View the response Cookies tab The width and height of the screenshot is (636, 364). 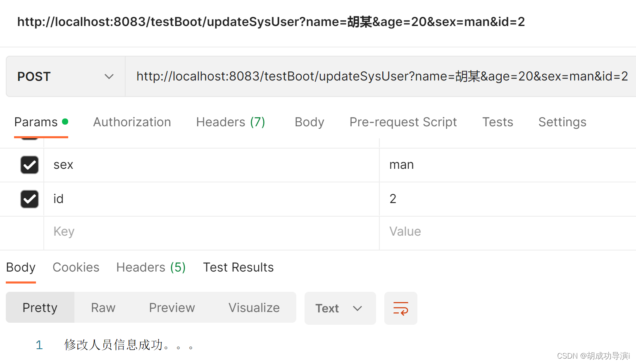[76, 267]
